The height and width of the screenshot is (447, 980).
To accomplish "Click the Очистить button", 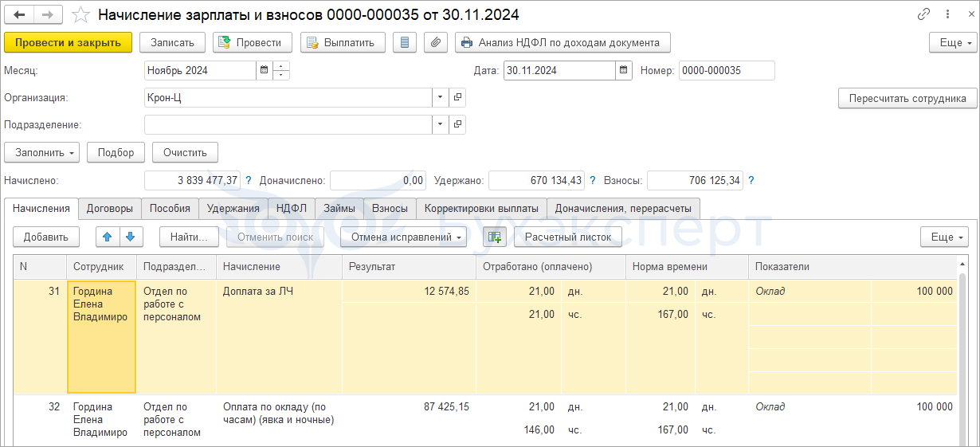I will pos(185,152).
